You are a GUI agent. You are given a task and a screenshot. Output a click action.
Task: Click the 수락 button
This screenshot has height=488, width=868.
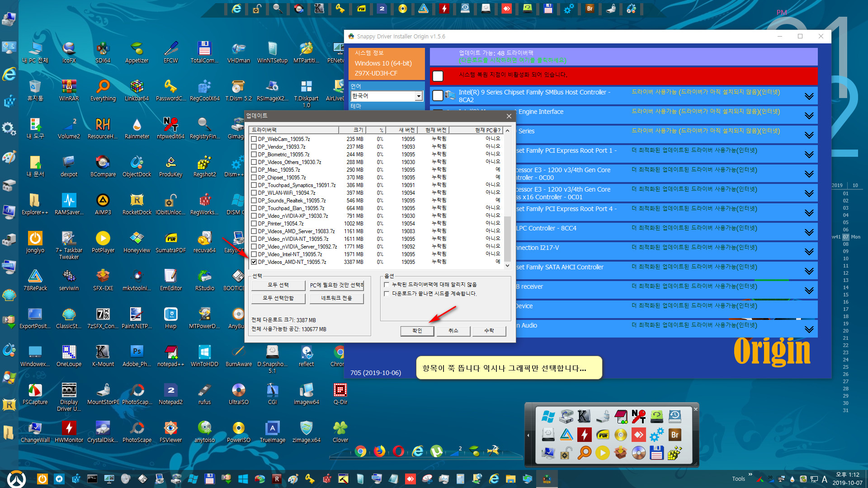click(489, 331)
